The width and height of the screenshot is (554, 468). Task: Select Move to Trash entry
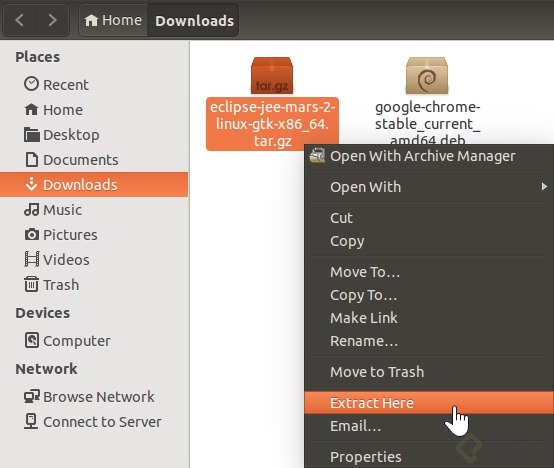pos(429,372)
